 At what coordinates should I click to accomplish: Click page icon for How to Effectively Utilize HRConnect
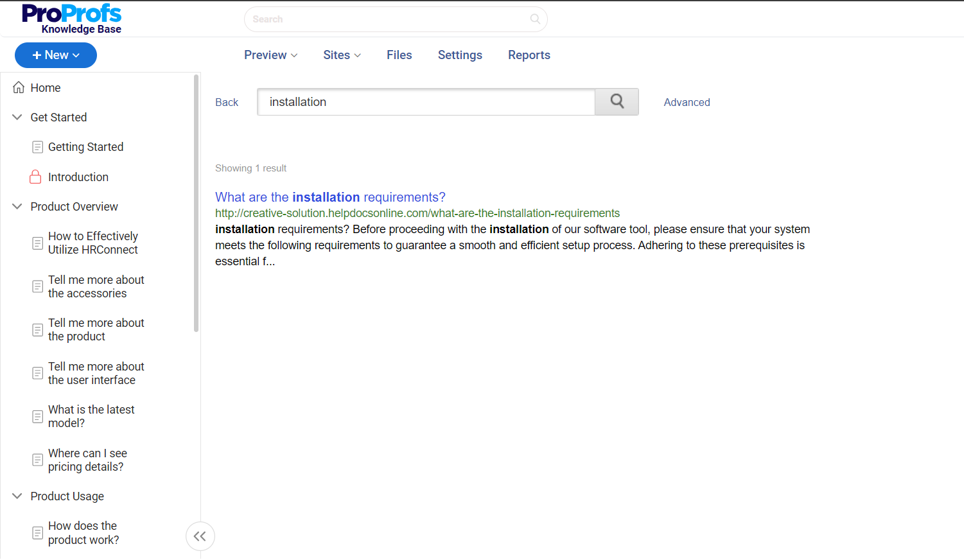(38, 243)
